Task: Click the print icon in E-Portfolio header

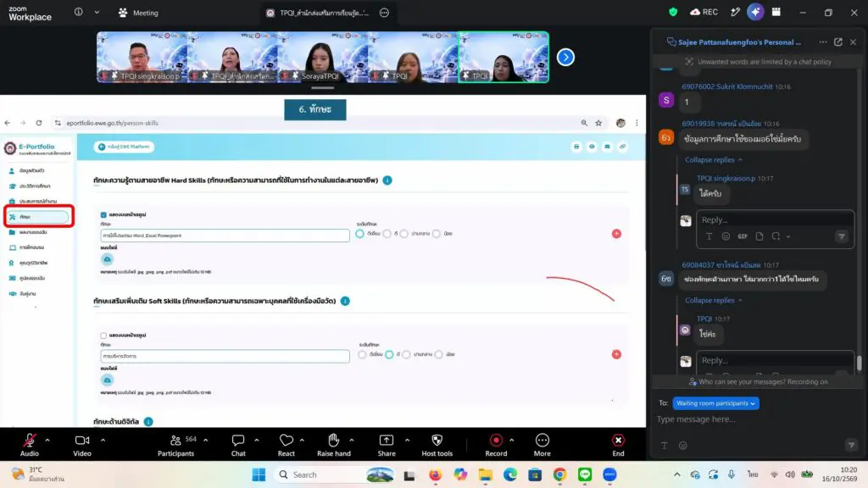Action: tap(576, 147)
